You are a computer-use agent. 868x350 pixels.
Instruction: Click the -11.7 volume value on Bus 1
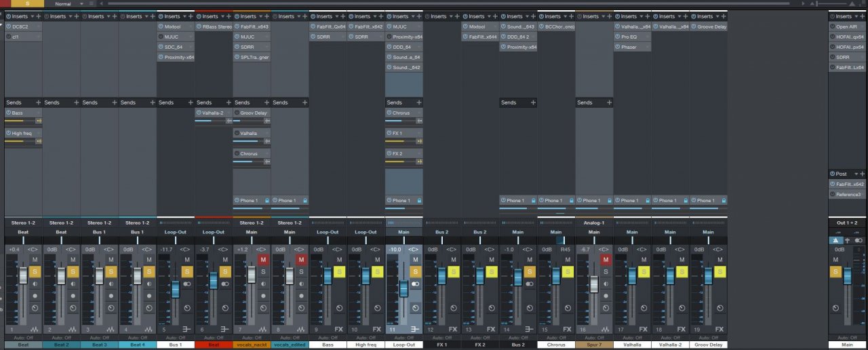coord(165,250)
